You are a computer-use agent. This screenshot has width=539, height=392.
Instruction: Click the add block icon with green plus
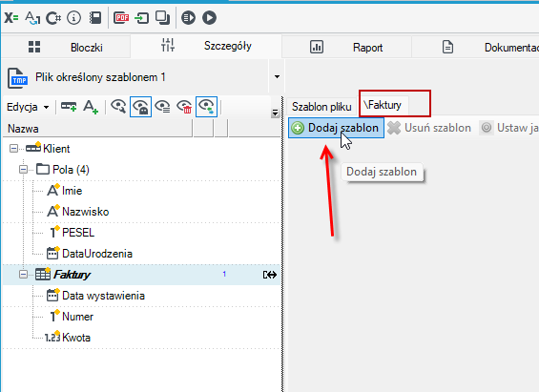[x=69, y=107]
